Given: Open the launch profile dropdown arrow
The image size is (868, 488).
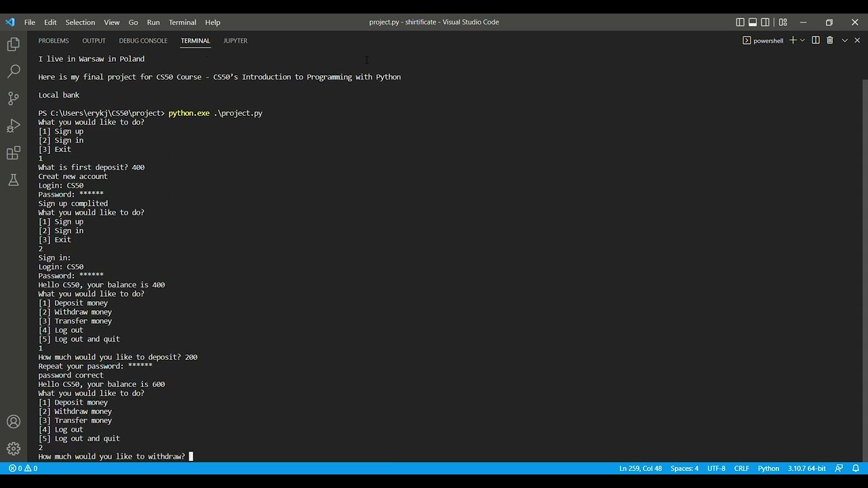Looking at the screenshot, I should click(x=802, y=41).
